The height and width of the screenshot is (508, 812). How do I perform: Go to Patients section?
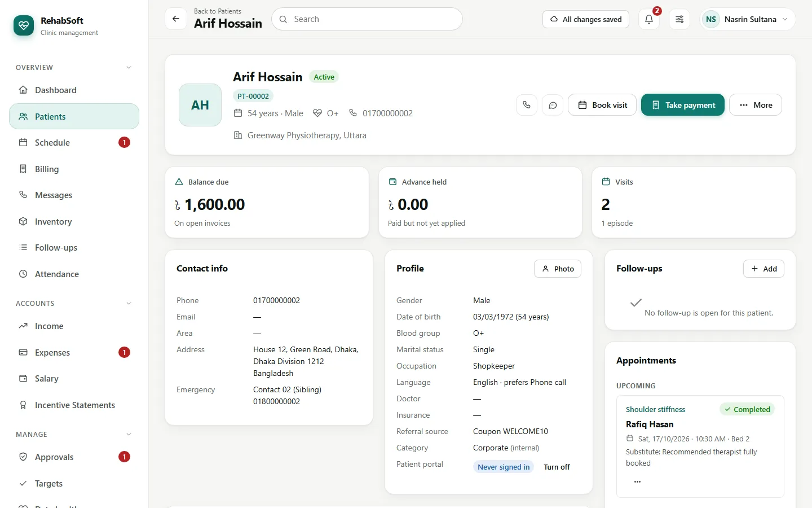tap(74, 116)
